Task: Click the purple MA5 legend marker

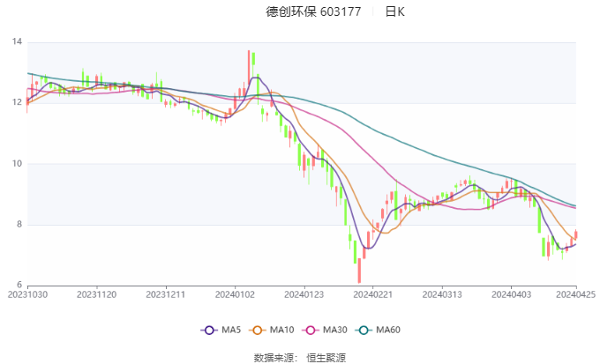Action: pos(209,330)
